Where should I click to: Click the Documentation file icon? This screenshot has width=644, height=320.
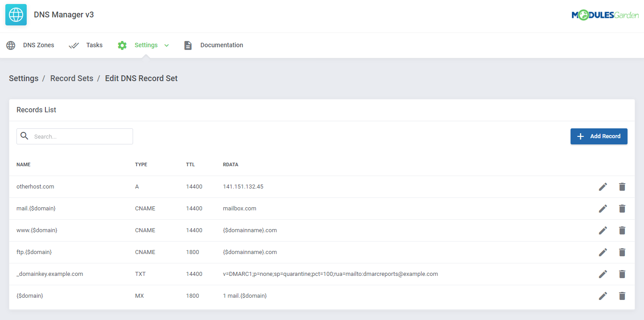click(x=188, y=45)
